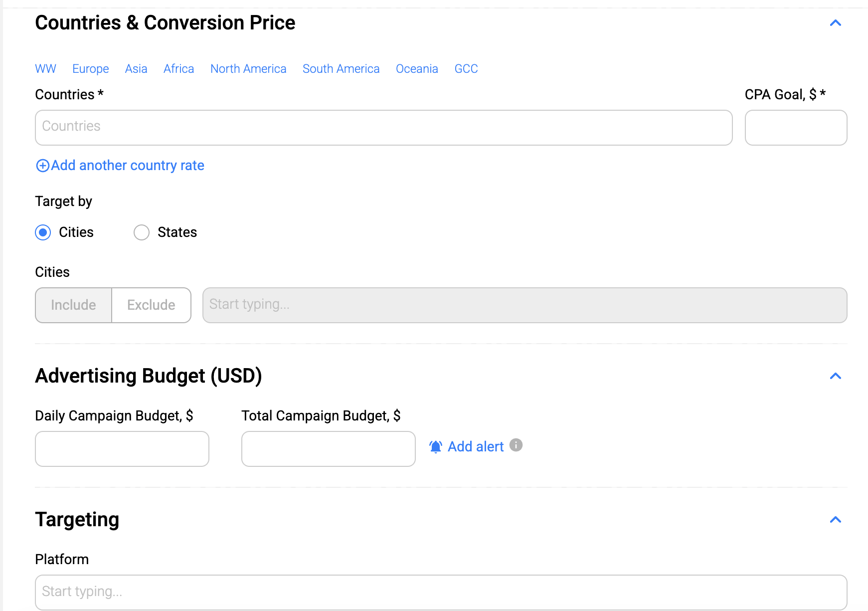Collapse the Countries & Conversion Price section

(x=835, y=23)
